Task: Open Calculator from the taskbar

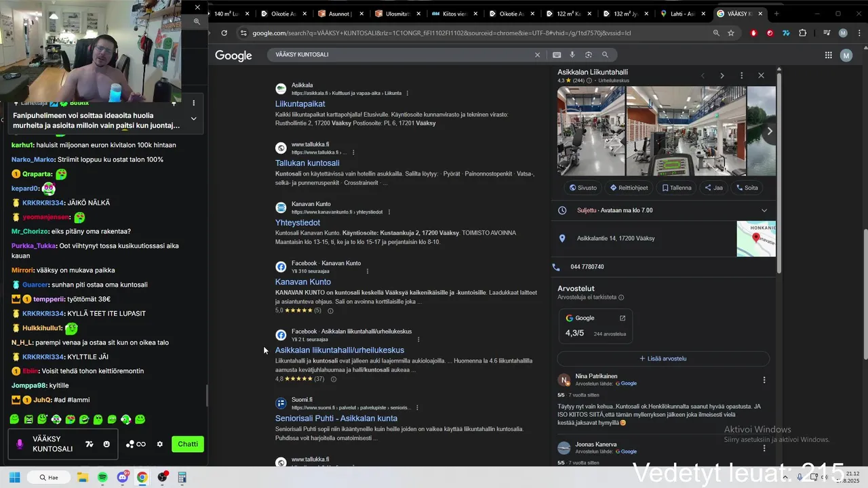Action: pos(182,477)
